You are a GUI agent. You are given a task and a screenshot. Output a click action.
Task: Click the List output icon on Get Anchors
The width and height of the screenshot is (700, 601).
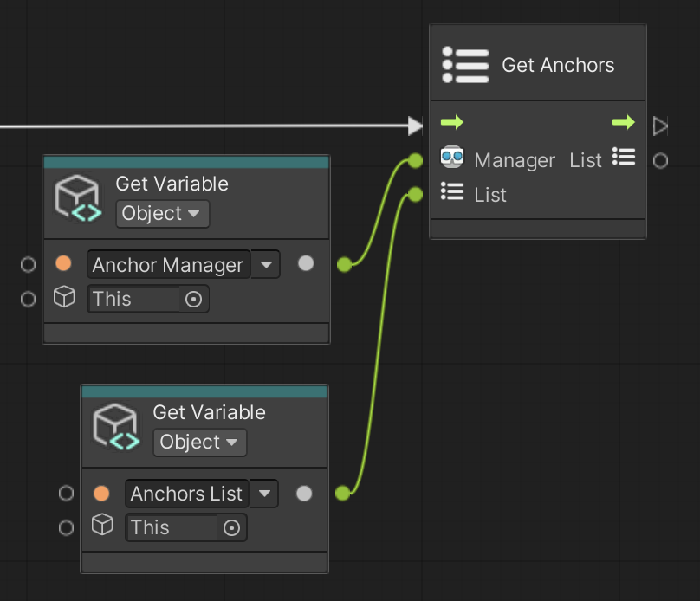click(x=624, y=158)
